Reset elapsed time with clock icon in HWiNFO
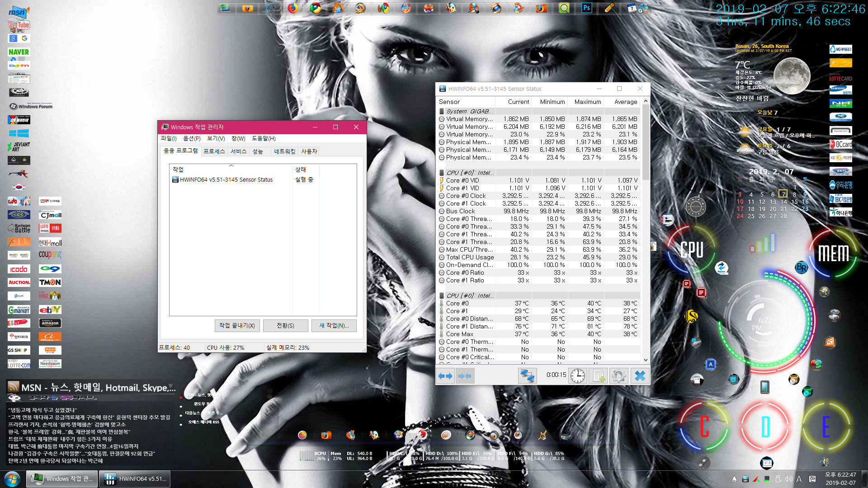Viewport: 868px width, 488px height. pyautogui.click(x=578, y=376)
